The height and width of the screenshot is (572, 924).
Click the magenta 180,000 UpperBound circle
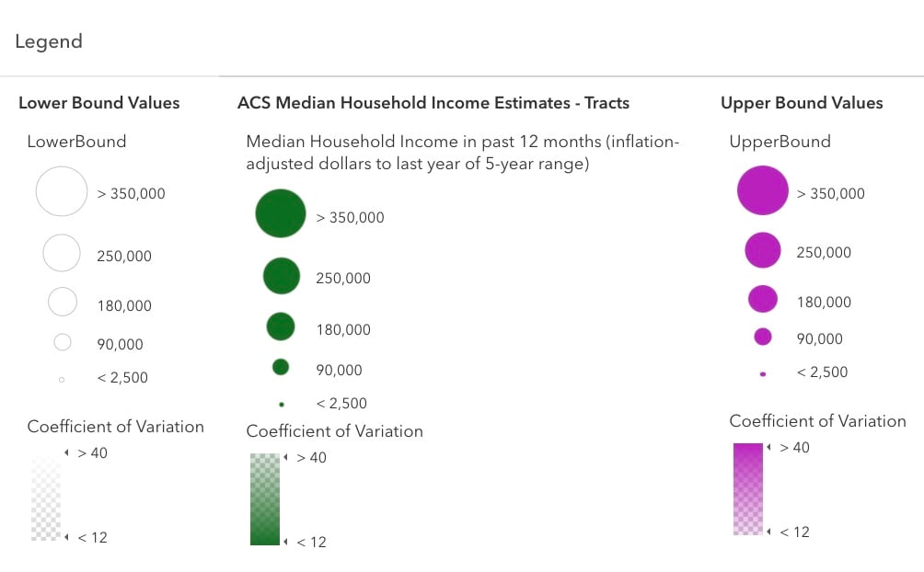(x=763, y=299)
